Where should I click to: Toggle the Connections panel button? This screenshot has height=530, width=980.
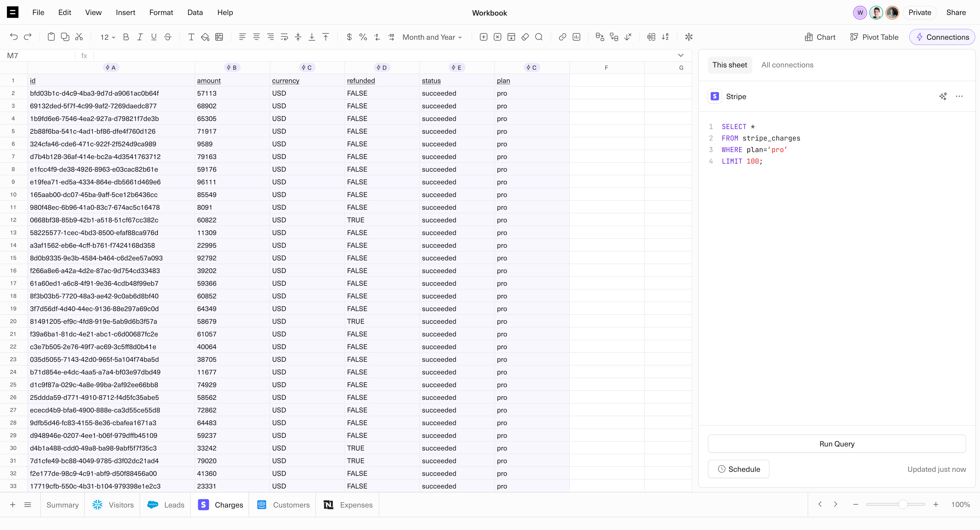click(942, 37)
